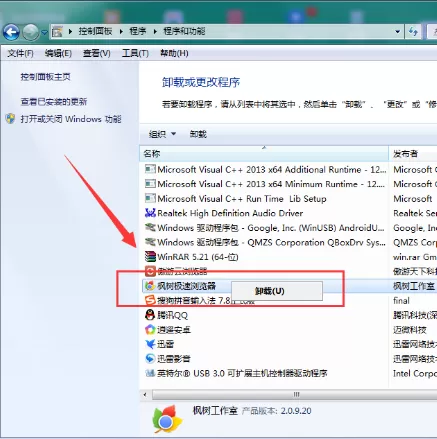Open the 查看(V) menu
The image size is (437, 439).
point(97,53)
